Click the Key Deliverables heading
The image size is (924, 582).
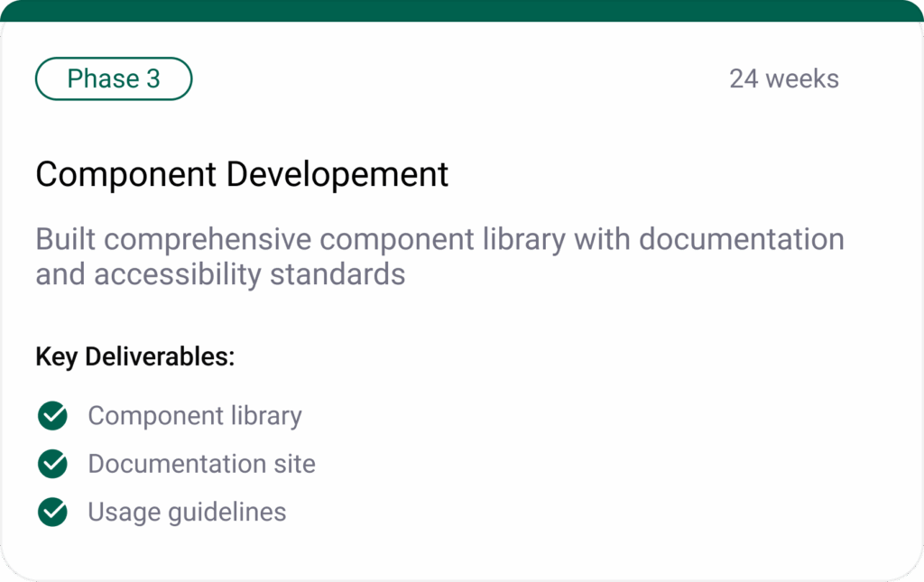point(135,356)
